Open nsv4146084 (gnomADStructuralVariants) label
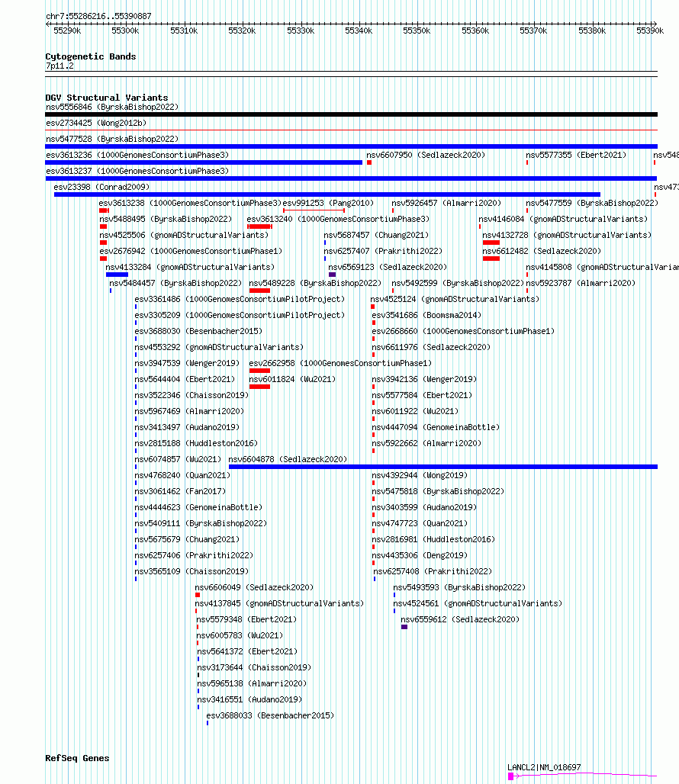Viewport: 679px width, 784px height. [563, 219]
